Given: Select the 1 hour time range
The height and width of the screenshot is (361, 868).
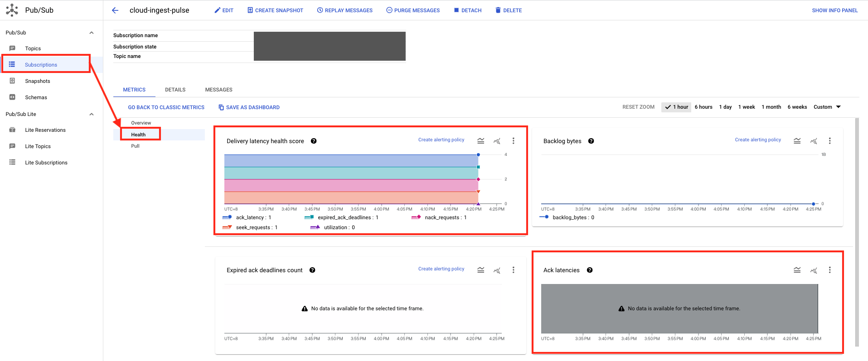Looking at the screenshot, I should [x=676, y=107].
